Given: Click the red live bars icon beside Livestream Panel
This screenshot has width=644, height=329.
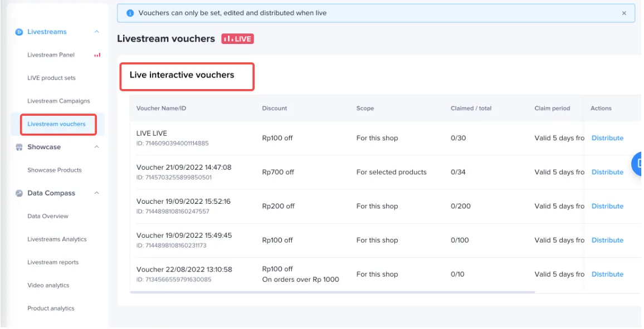Looking at the screenshot, I should pyautogui.click(x=97, y=55).
